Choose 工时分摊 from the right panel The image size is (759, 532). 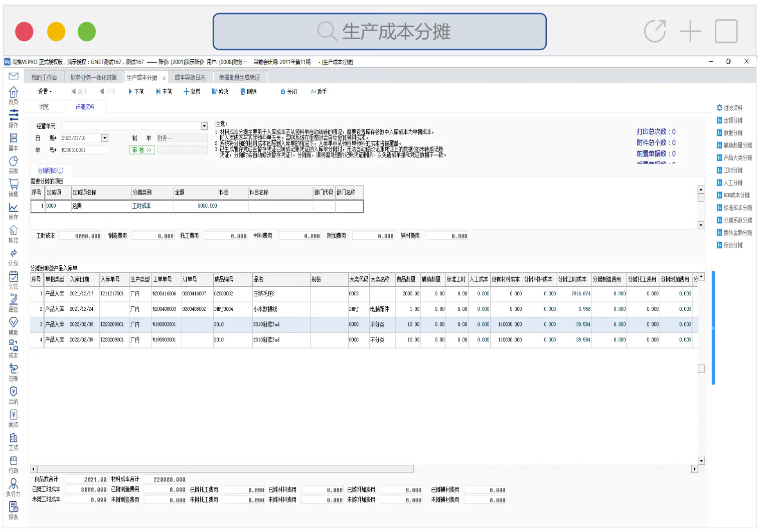[x=732, y=170]
